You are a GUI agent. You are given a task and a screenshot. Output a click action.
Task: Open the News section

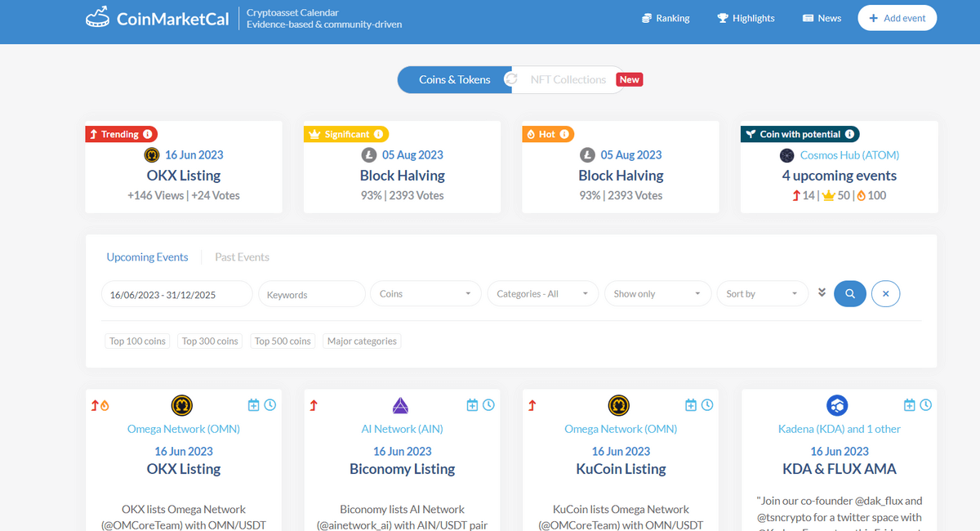click(821, 17)
